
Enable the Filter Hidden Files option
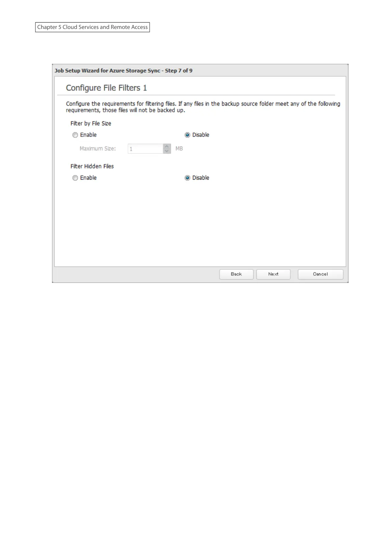pyautogui.click(x=75, y=178)
